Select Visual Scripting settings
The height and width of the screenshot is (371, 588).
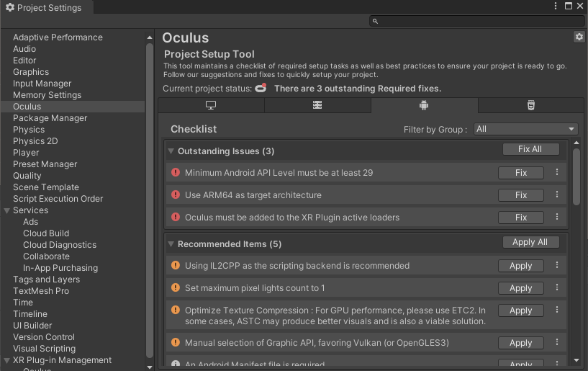(44, 349)
